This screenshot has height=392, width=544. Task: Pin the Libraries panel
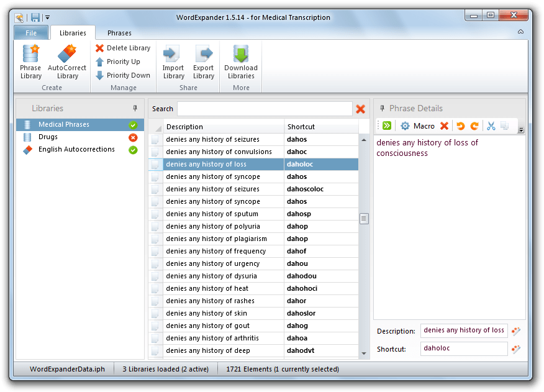135,108
